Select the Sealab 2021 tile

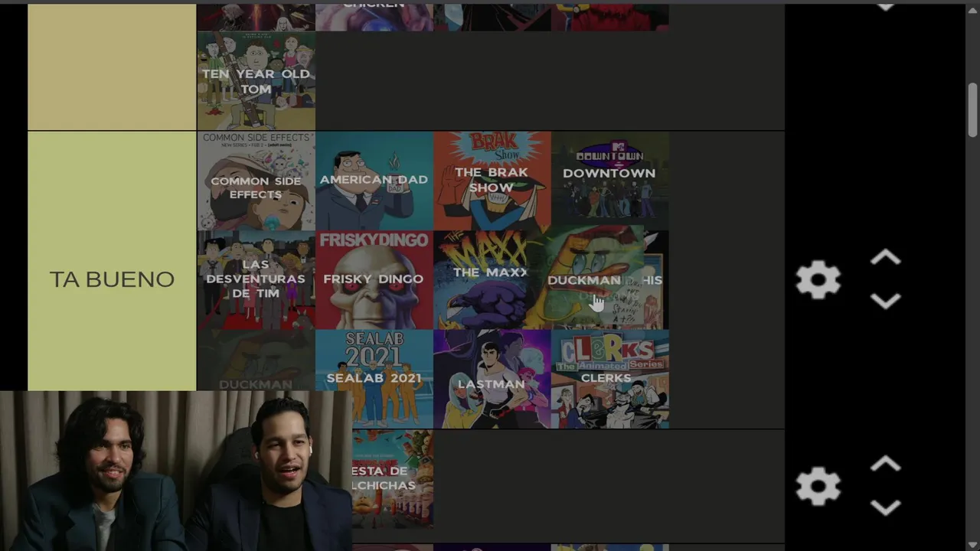pyautogui.click(x=374, y=379)
